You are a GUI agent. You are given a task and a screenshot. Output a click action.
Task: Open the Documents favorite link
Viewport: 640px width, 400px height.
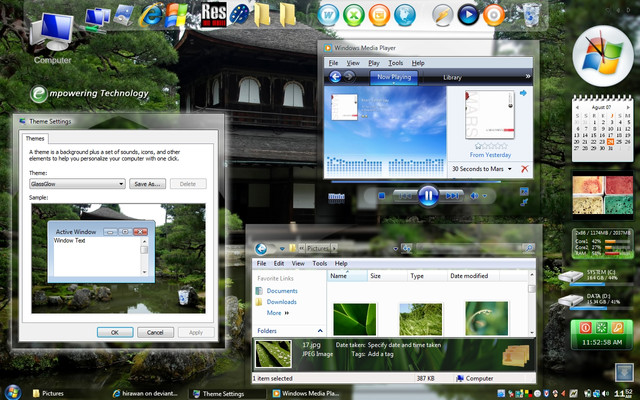(x=282, y=291)
